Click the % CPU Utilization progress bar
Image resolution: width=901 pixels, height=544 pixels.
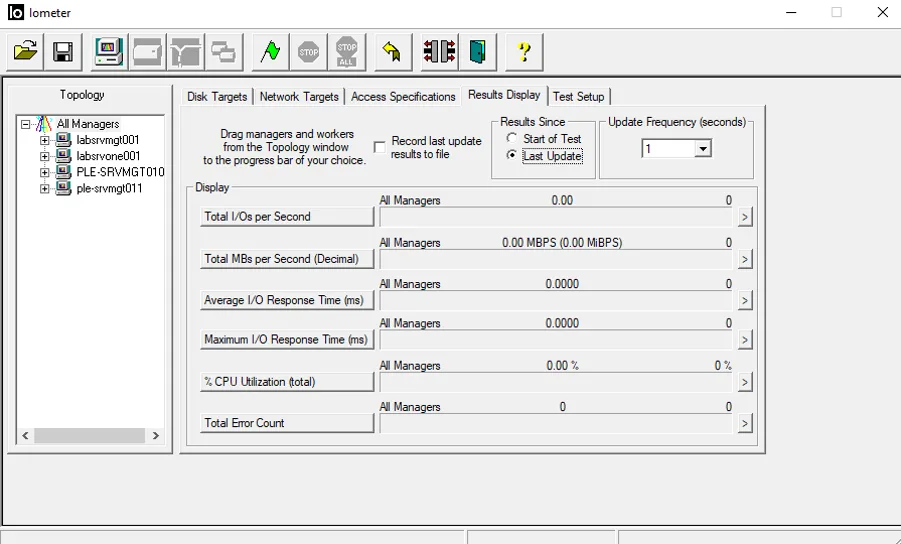[x=556, y=382]
